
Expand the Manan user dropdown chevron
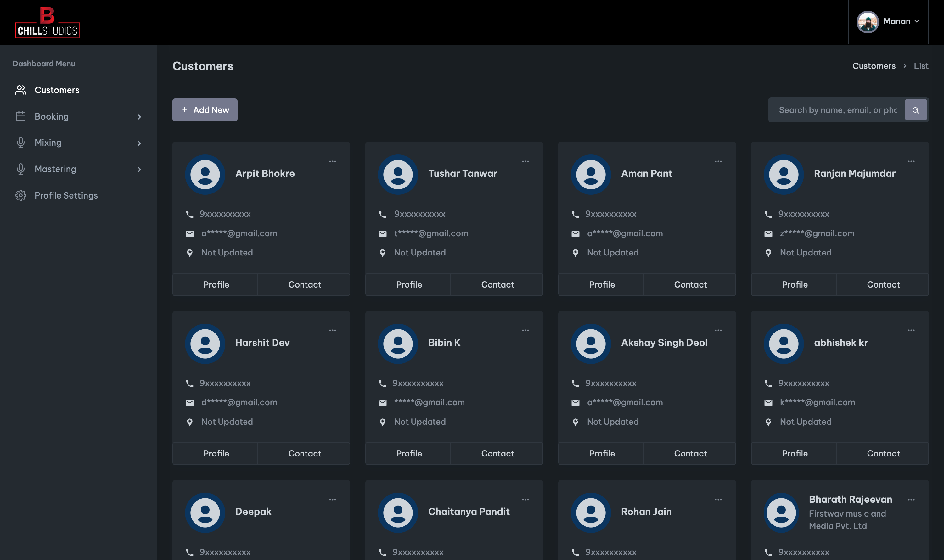pyautogui.click(x=916, y=21)
